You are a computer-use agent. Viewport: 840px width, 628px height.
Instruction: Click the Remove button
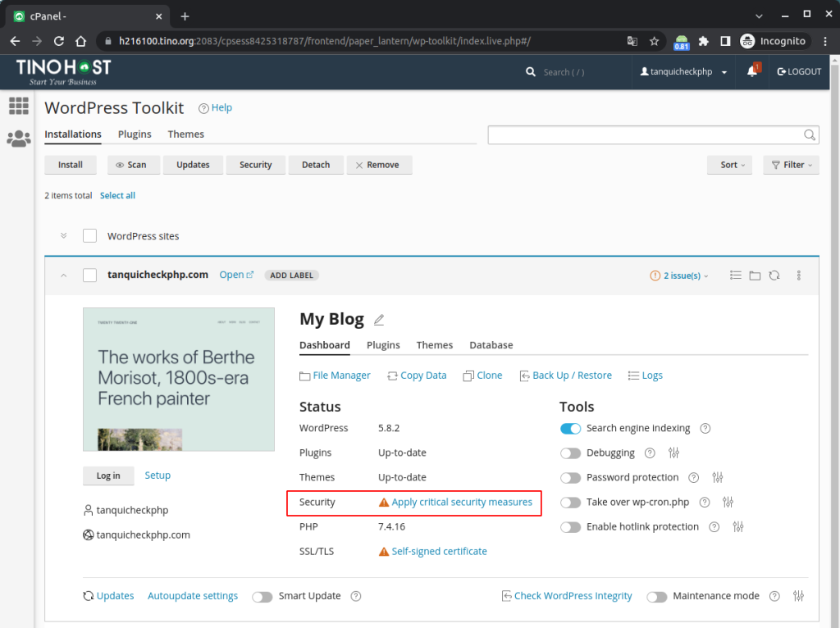click(377, 165)
